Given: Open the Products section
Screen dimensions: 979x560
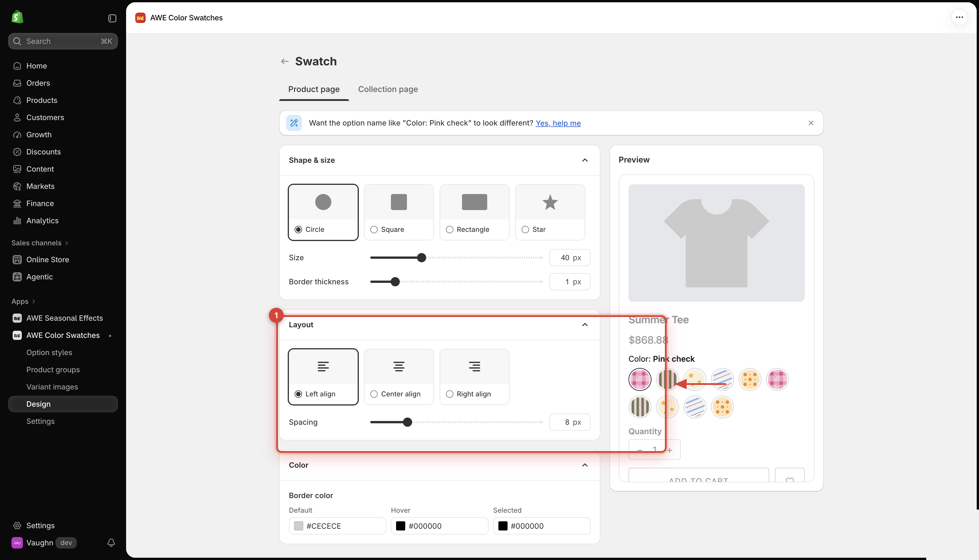Looking at the screenshot, I should point(63,100).
